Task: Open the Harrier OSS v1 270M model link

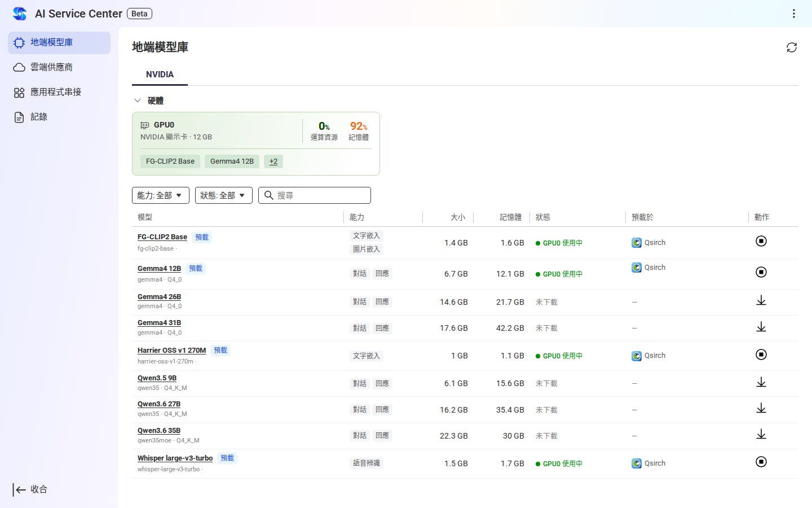Action: click(x=171, y=351)
